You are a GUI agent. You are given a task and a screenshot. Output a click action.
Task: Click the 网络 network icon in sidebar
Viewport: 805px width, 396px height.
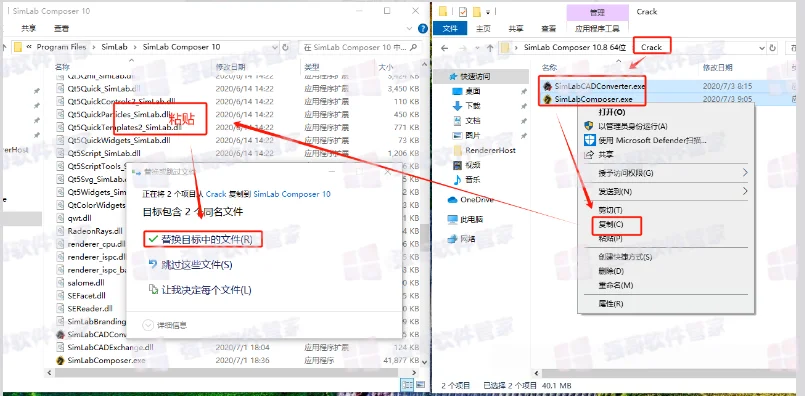[453, 239]
